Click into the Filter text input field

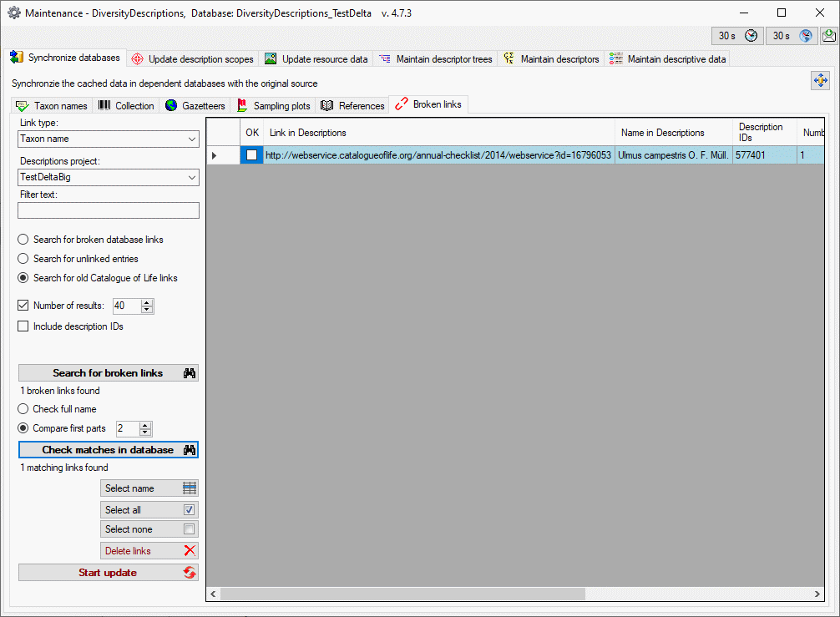[109, 210]
